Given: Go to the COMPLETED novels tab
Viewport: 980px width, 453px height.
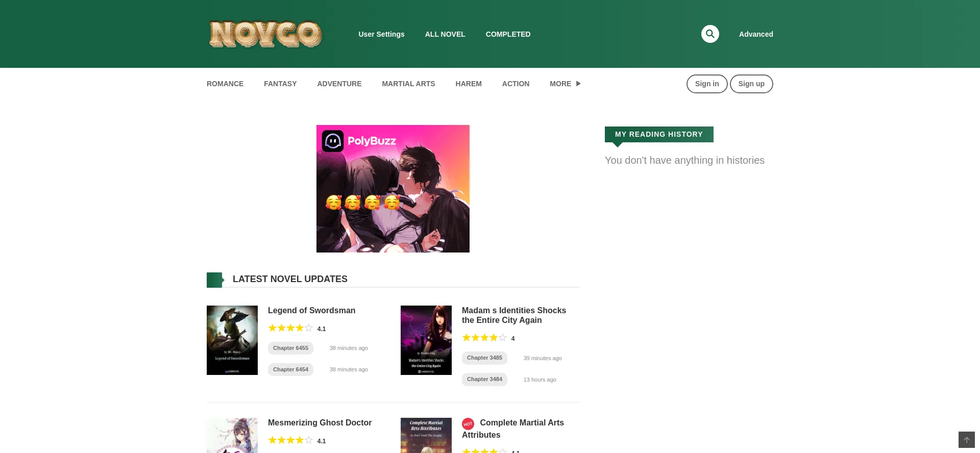Looking at the screenshot, I should click(x=508, y=34).
